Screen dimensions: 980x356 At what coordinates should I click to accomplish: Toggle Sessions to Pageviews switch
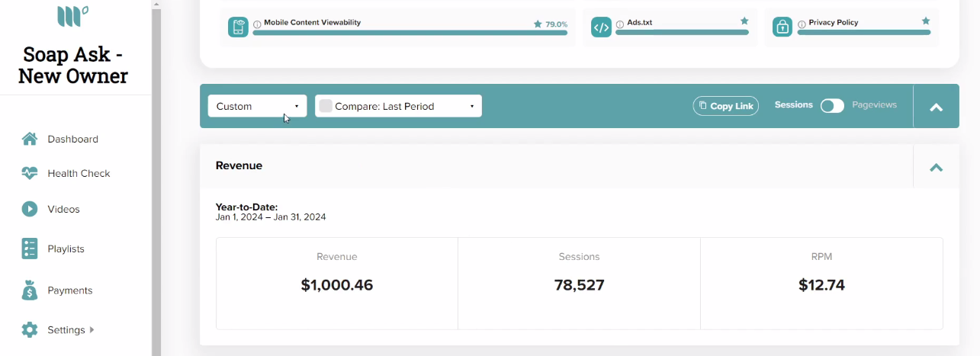click(x=832, y=106)
